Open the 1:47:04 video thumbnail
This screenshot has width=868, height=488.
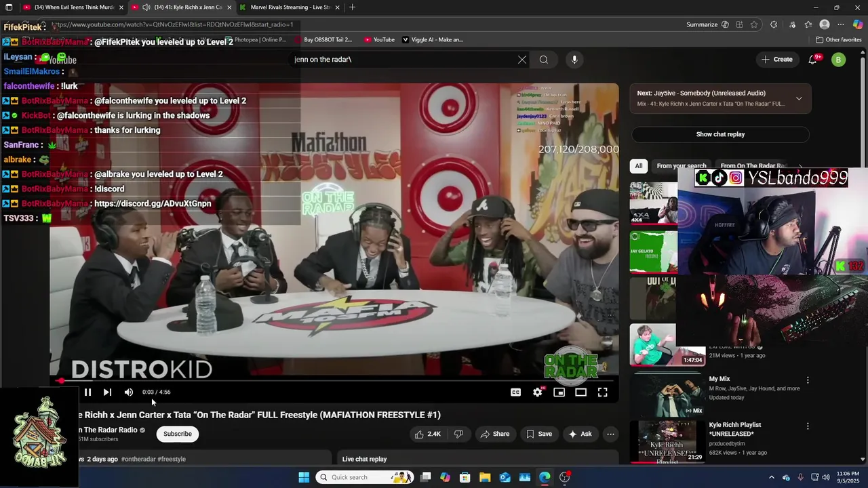(x=667, y=344)
